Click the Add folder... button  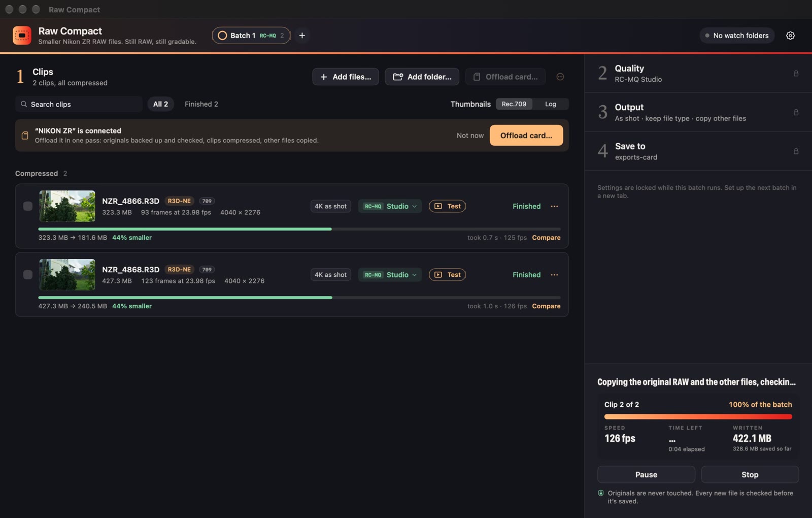tap(422, 77)
